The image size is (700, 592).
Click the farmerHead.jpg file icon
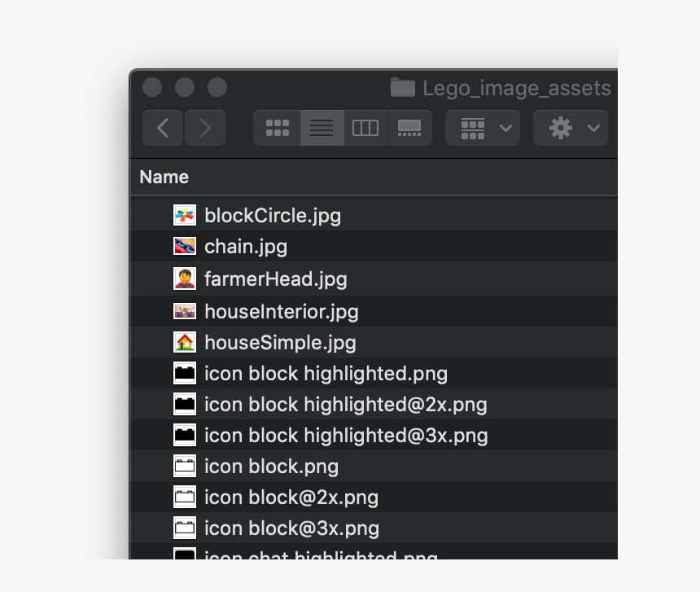click(184, 278)
